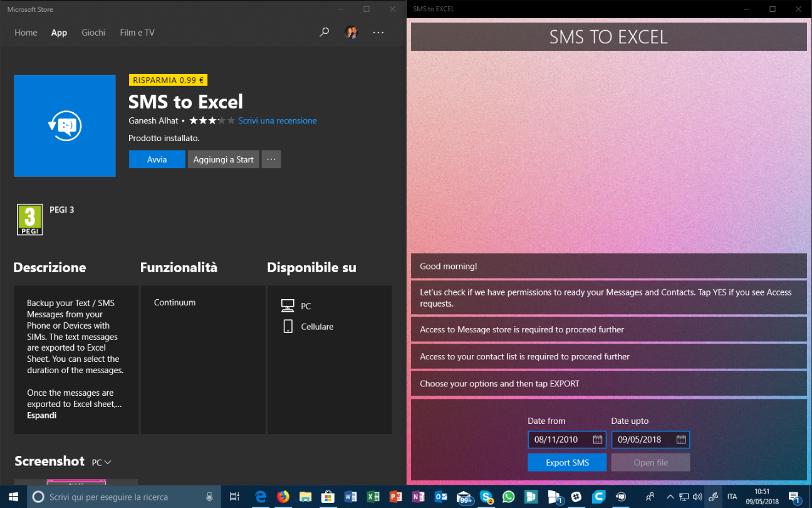Click Continuum feature text
Viewport: 812px width, 508px height.
coord(175,302)
